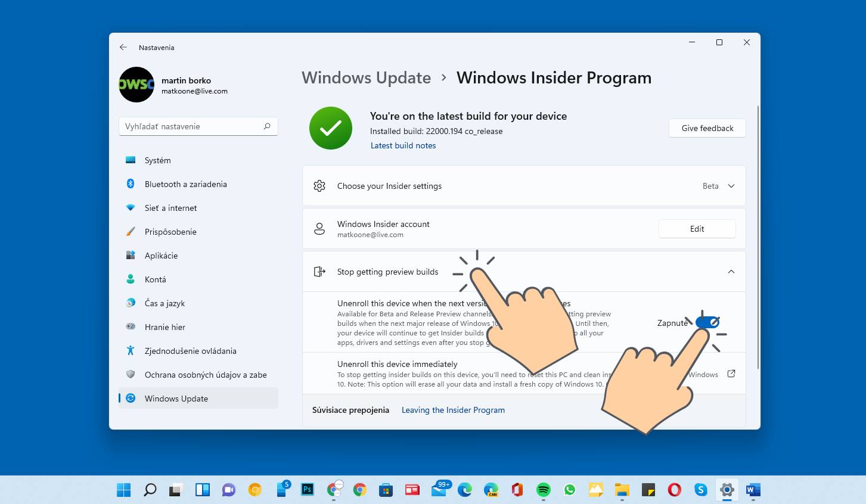866x504 pixels.
Task: Open the Latest build notes link
Action: tap(403, 145)
